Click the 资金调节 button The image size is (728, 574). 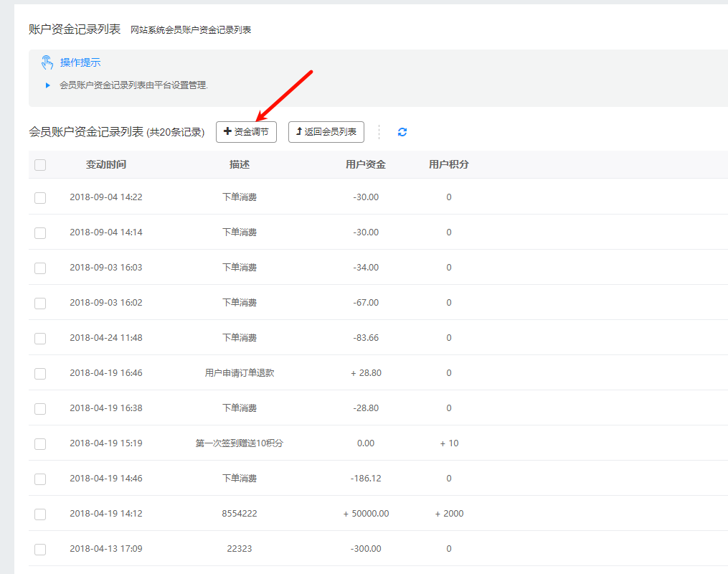click(x=246, y=132)
